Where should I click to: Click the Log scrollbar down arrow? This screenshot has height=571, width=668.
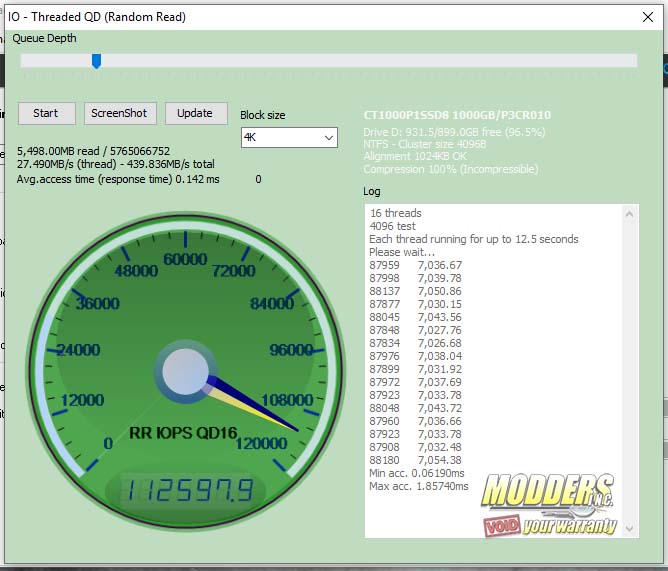(x=629, y=528)
